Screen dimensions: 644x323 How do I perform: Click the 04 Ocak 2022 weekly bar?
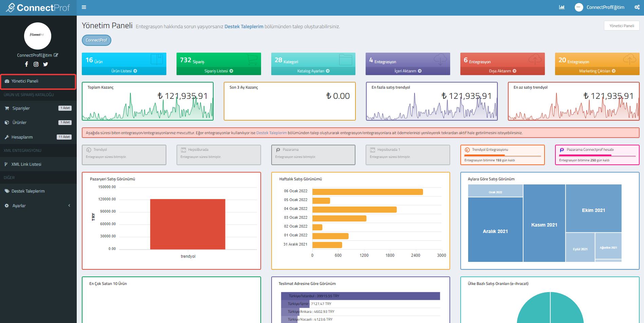[354, 210]
